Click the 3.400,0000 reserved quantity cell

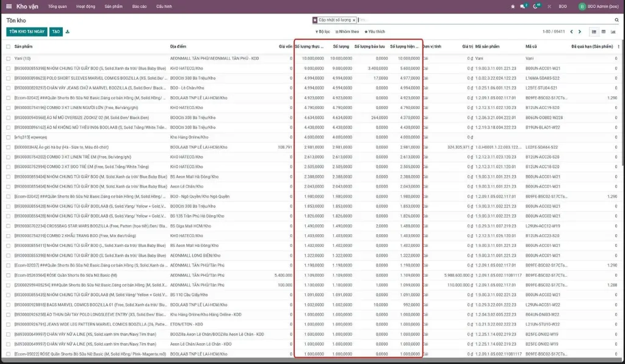[377, 68]
